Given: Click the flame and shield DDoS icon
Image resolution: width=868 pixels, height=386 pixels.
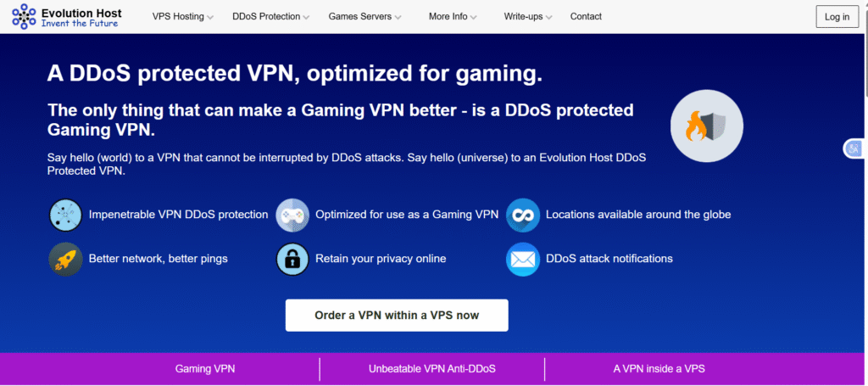Looking at the screenshot, I should click(x=706, y=127).
